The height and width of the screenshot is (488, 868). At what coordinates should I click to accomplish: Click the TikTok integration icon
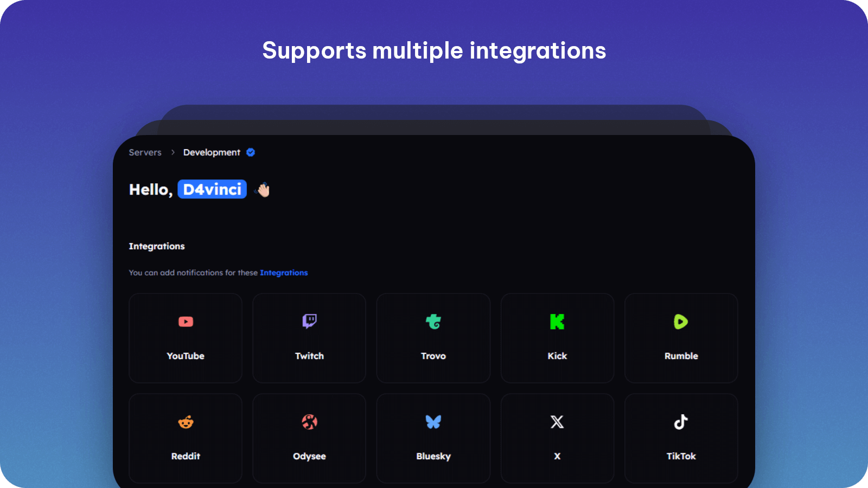coord(681,422)
